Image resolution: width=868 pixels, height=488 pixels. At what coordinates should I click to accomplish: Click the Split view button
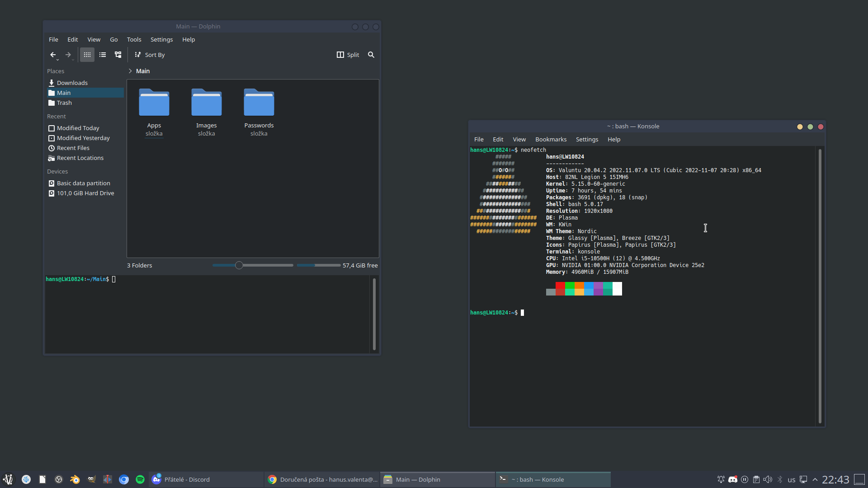[348, 55]
